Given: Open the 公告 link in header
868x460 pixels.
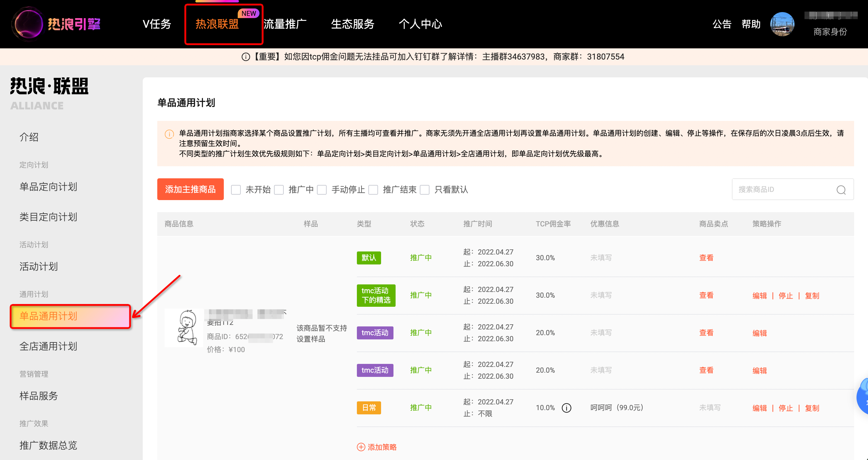Looking at the screenshot, I should click(x=722, y=24).
